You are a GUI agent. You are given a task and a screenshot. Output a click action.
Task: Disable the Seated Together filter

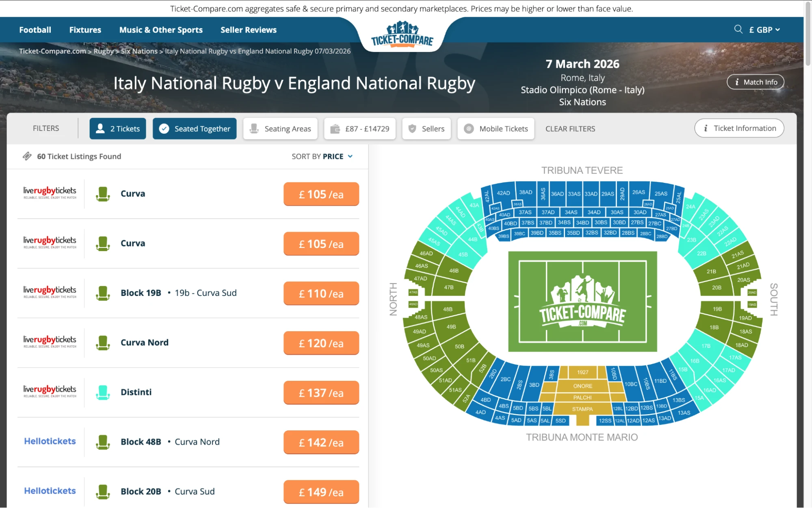tap(194, 128)
